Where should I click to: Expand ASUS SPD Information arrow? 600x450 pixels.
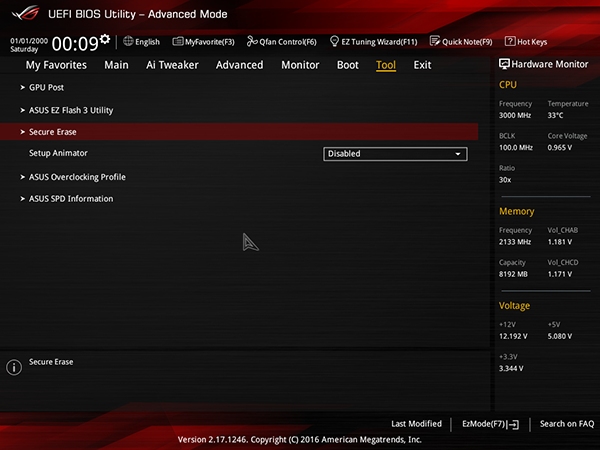(23, 199)
